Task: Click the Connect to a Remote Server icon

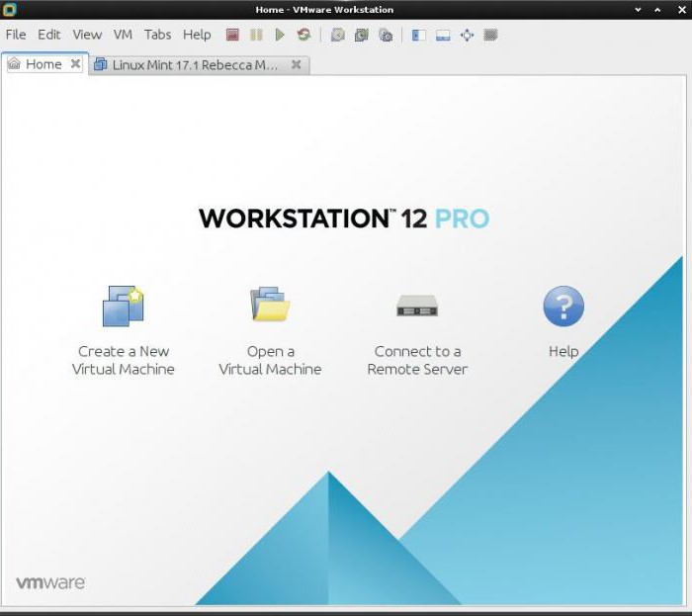Action: (417, 306)
